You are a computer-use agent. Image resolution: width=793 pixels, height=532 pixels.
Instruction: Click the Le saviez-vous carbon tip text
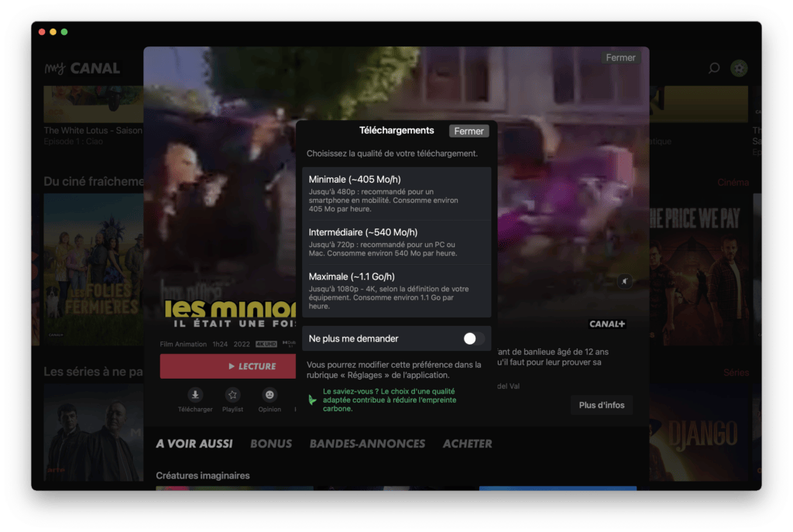(x=390, y=400)
